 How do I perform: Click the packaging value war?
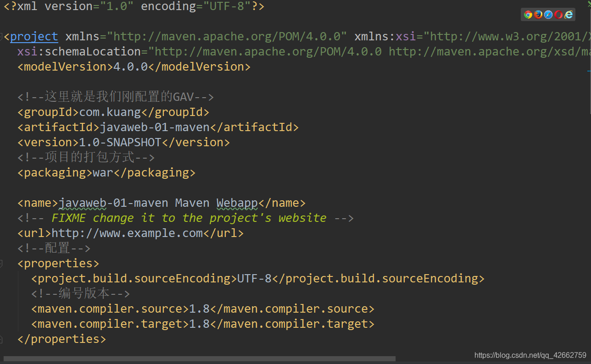point(103,173)
